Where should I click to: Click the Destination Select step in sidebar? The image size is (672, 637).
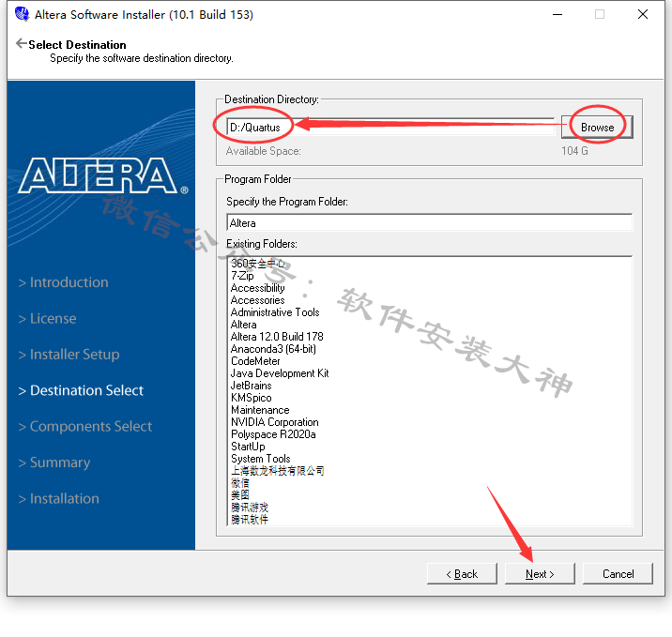(81, 390)
